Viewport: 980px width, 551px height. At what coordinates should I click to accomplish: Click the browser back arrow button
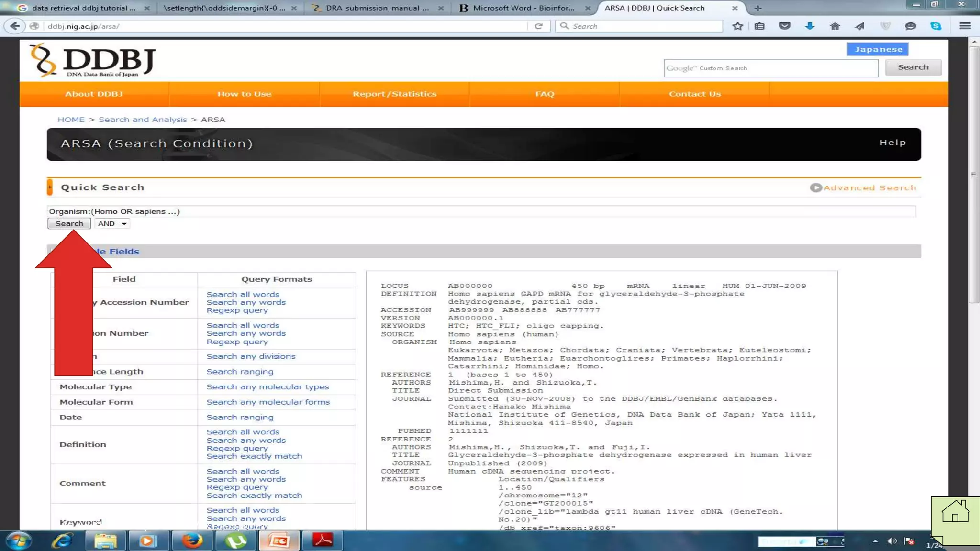coord(15,26)
